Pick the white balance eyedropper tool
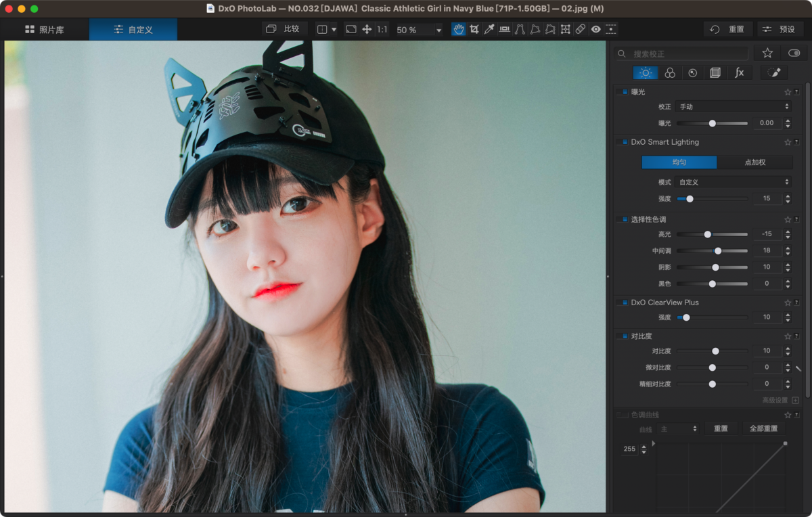Viewport: 812px width, 517px height. tap(489, 29)
